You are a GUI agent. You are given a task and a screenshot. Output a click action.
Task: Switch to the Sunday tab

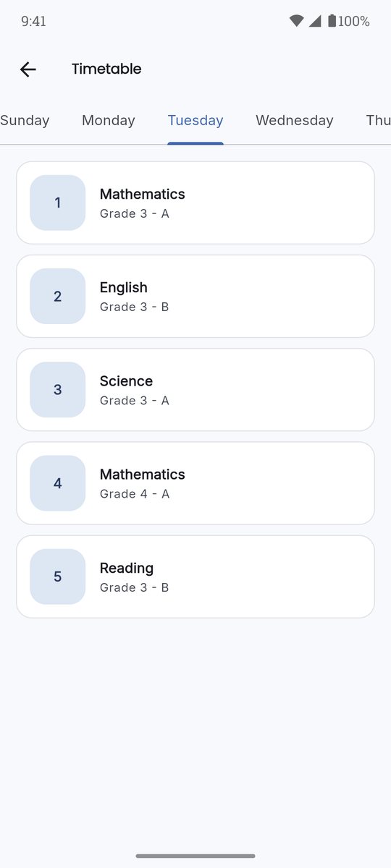tap(25, 121)
